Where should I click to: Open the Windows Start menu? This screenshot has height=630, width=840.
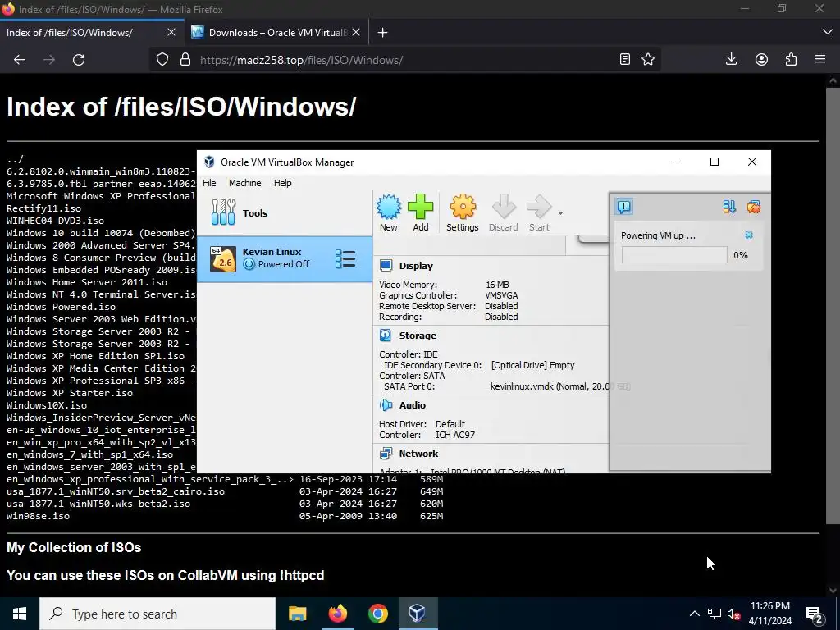pyautogui.click(x=20, y=614)
